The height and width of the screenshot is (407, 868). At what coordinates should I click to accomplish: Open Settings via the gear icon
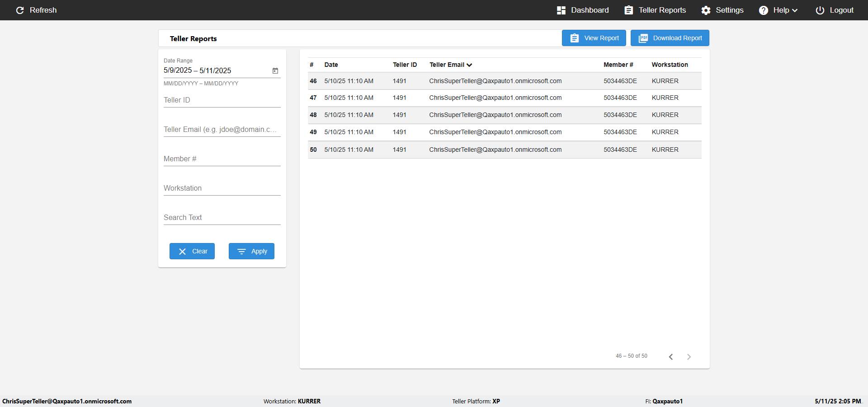point(706,10)
